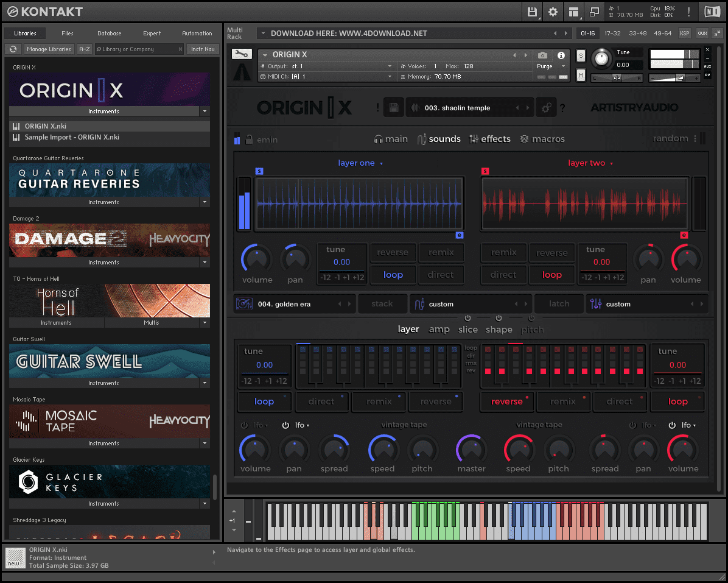Adjust the Tune knob in instrument header

tap(601, 58)
